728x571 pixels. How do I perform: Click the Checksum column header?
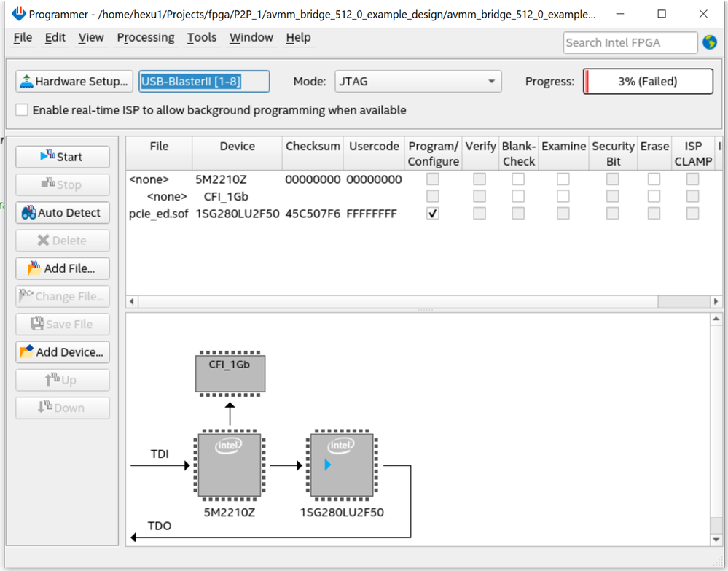pyautogui.click(x=313, y=153)
